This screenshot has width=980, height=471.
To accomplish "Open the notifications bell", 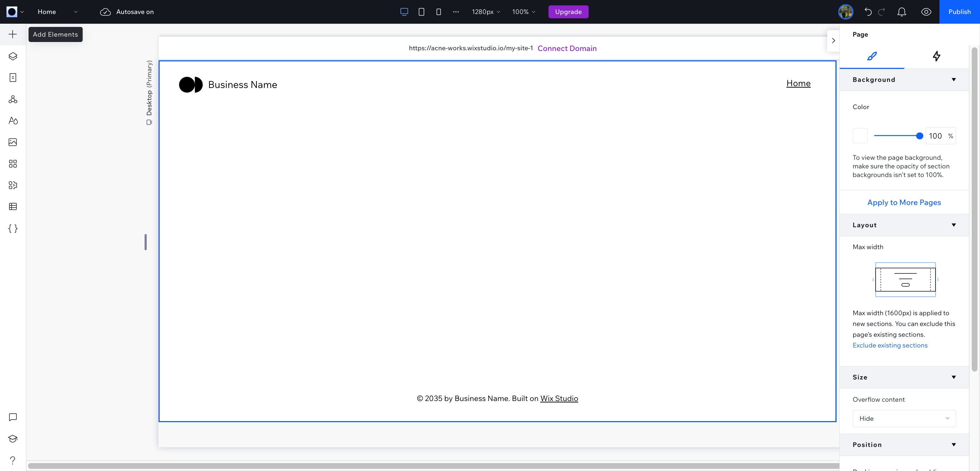I will 902,12.
